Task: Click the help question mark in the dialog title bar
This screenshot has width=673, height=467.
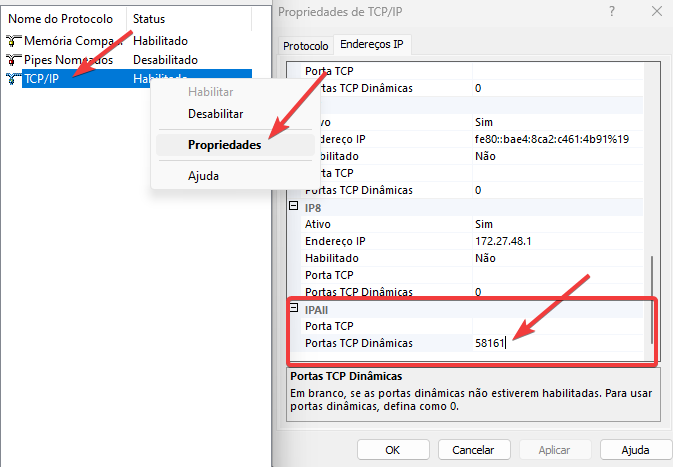Action: click(x=612, y=11)
